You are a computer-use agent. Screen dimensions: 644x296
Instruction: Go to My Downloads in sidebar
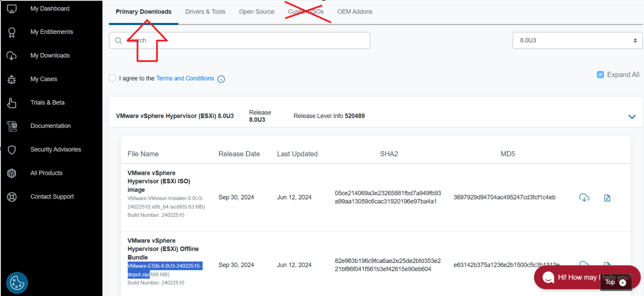pyautogui.click(x=50, y=55)
